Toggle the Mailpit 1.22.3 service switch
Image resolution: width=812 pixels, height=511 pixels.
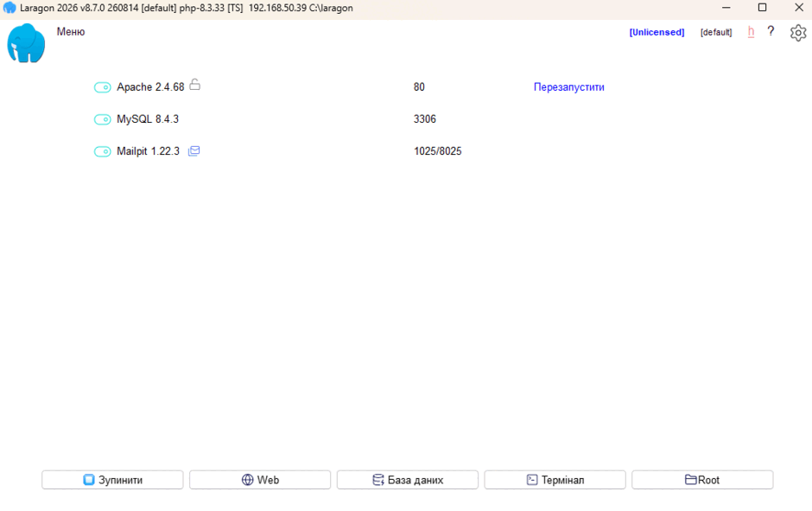pos(103,151)
